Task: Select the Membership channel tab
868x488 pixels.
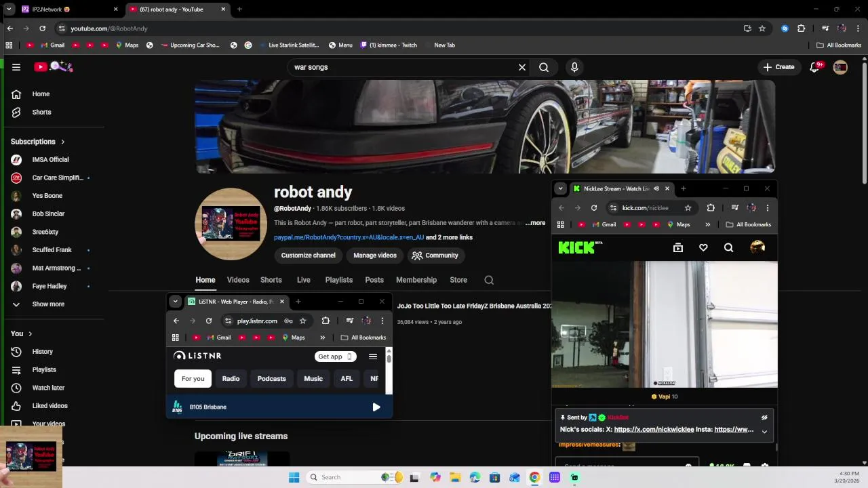Action: click(x=416, y=280)
